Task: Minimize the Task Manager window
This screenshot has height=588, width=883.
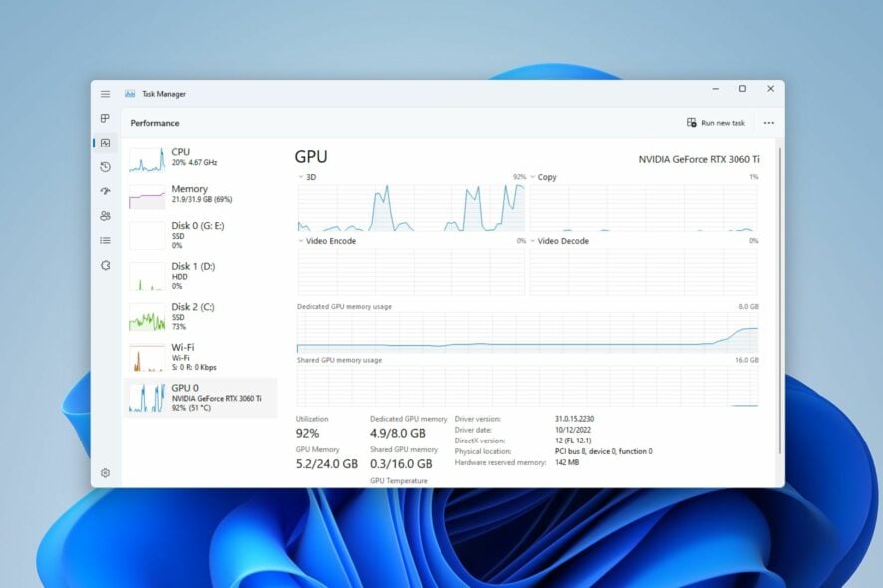Action: (x=716, y=89)
